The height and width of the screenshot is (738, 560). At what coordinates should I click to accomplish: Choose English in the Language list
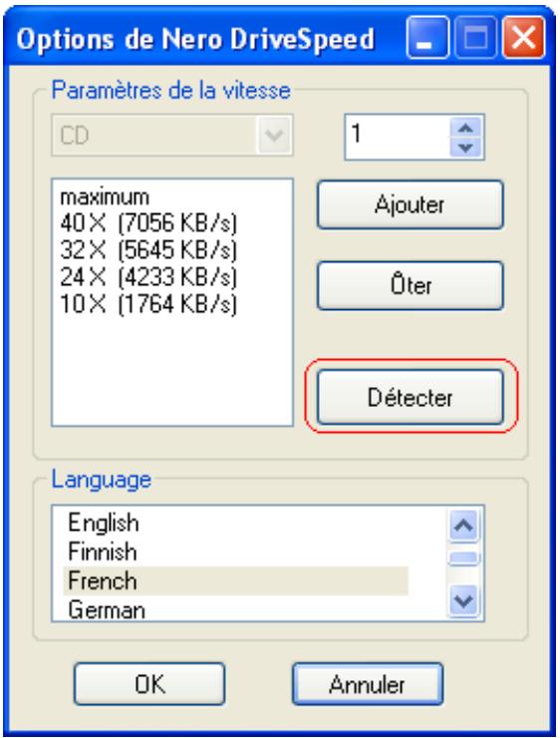[235, 523]
